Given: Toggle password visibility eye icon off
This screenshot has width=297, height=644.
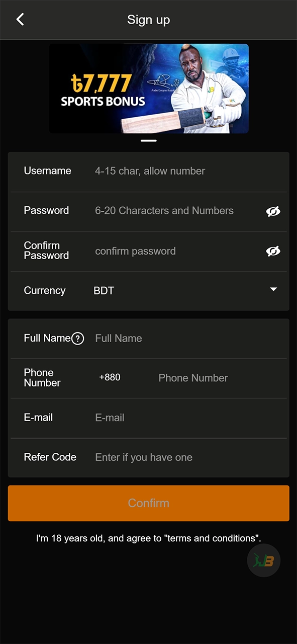Looking at the screenshot, I should pos(273,211).
